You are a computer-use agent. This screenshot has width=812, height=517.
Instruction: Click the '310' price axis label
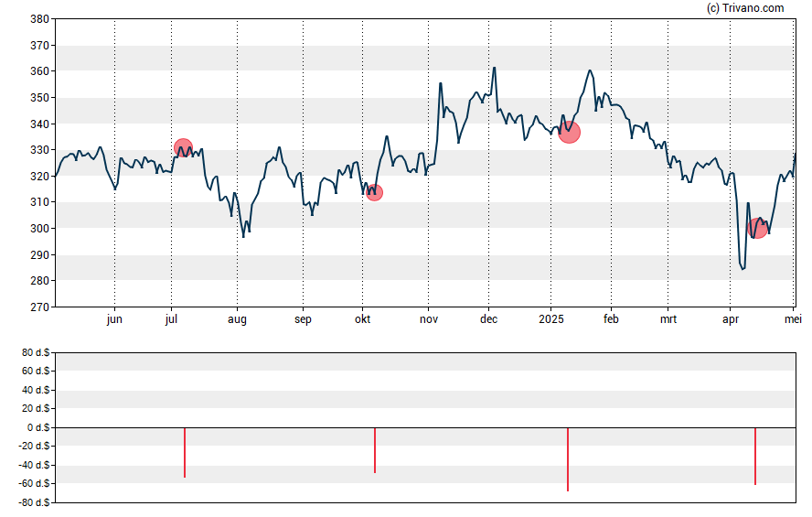pyautogui.click(x=40, y=202)
